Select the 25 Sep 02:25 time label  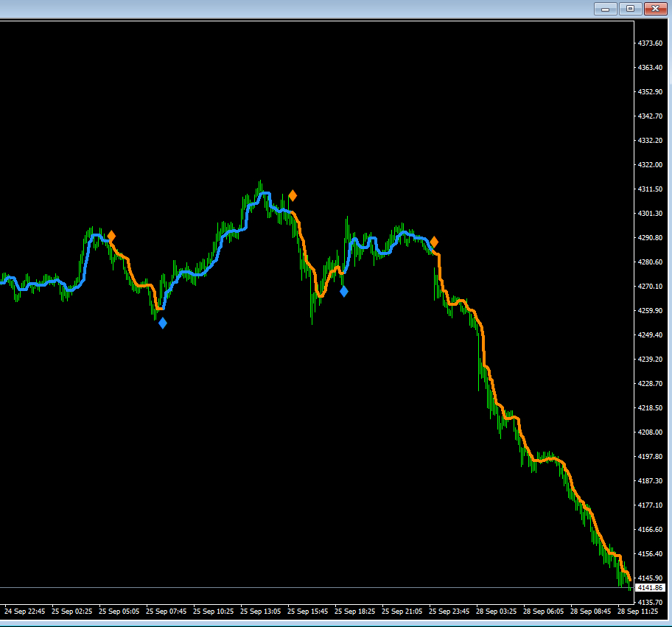[72, 612]
